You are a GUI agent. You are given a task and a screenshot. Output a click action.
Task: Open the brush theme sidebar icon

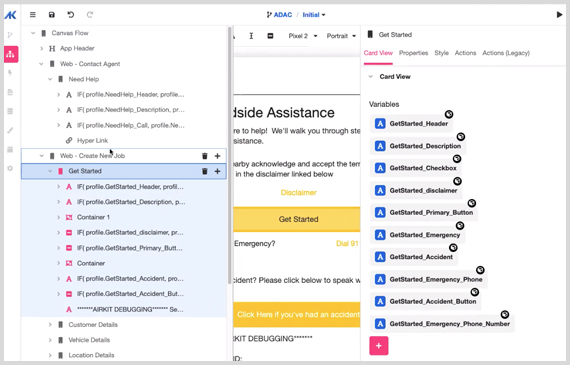point(10,130)
